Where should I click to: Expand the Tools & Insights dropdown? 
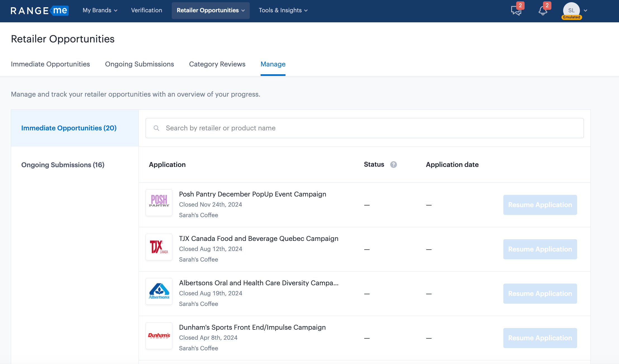[283, 10]
